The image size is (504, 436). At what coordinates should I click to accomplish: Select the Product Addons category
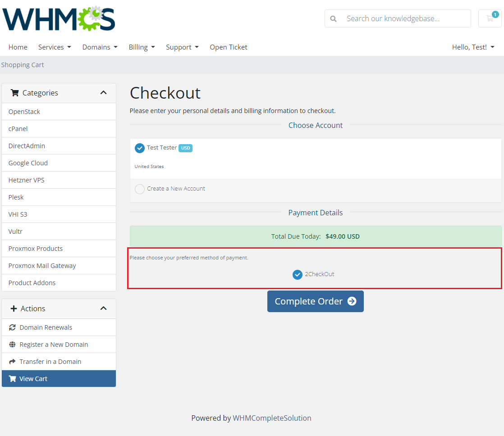(59, 282)
